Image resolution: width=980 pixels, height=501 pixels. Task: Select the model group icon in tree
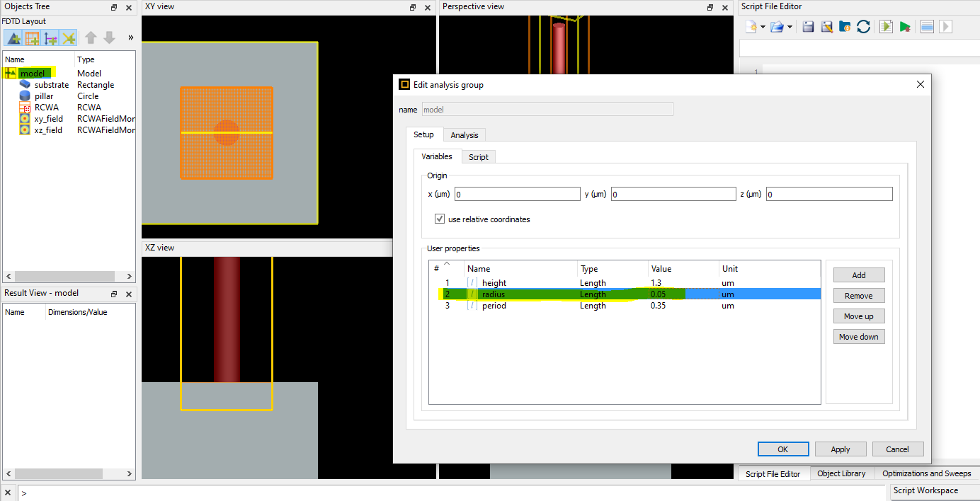tap(11, 74)
